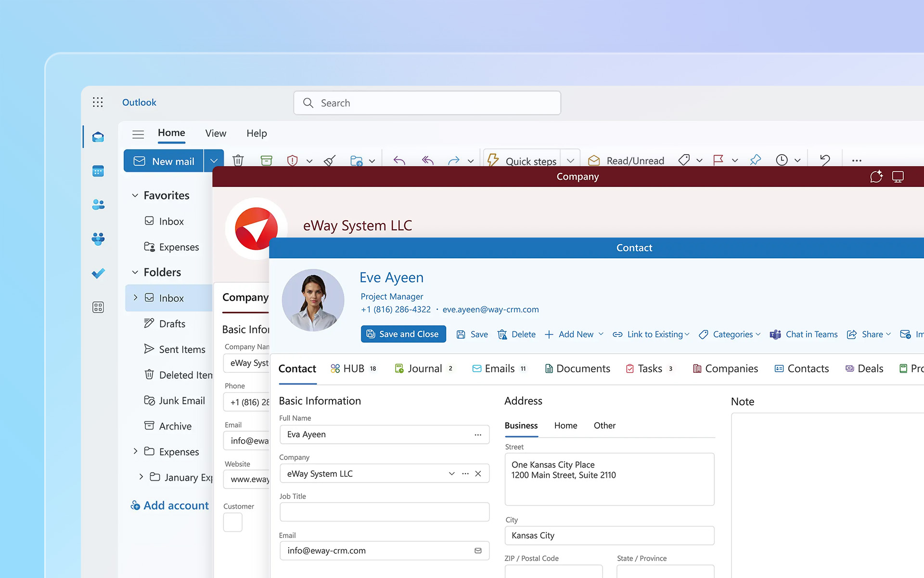Expand the January Expenses folder
Image resolution: width=924 pixels, height=578 pixels.
click(x=141, y=476)
